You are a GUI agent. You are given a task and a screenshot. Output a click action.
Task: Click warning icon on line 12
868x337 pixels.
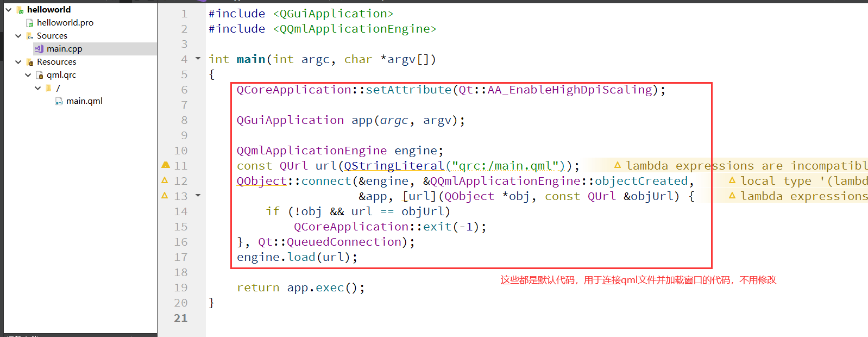pos(165,180)
